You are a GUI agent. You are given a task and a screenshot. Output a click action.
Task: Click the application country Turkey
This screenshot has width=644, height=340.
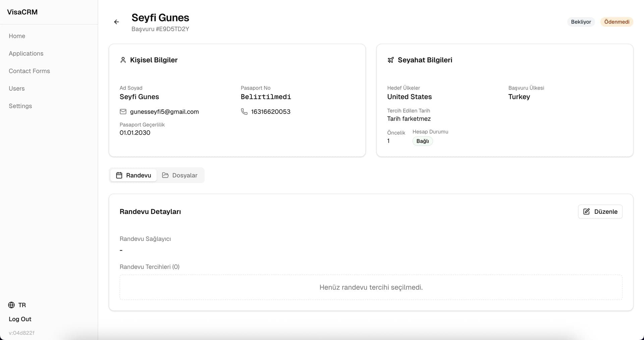(x=519, y=97)
